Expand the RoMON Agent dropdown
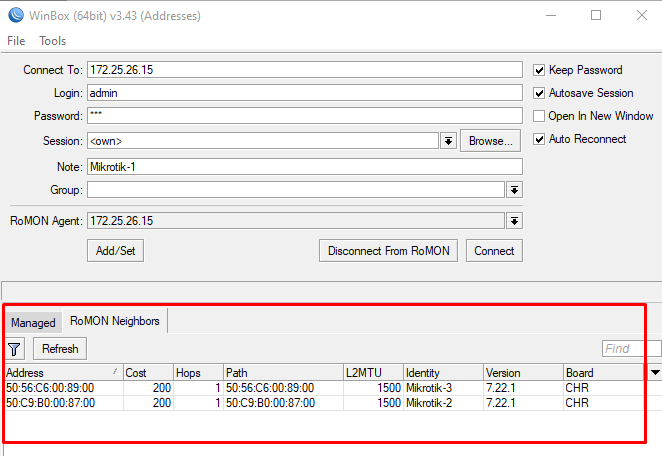This screenshot has width=662, height=456. tap(514, 221)
